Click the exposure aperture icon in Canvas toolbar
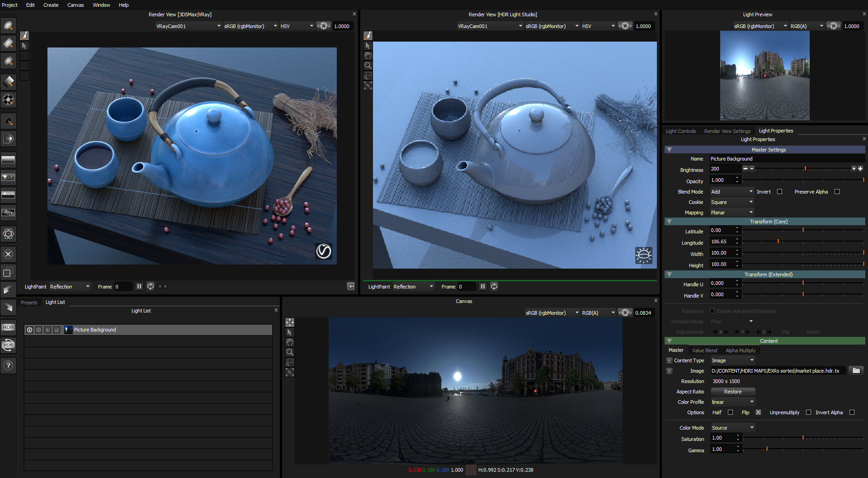 point(625,312)
